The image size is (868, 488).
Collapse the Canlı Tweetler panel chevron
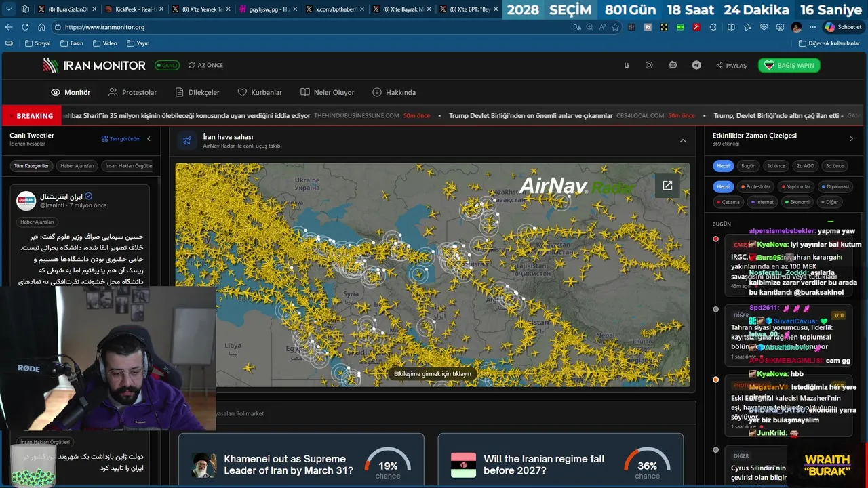pos(149,139)
